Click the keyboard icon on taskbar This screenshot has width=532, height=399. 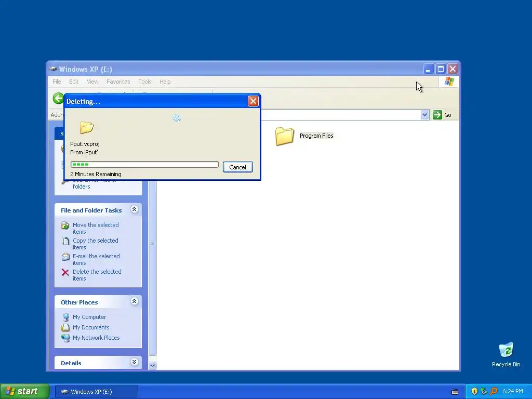(x=455, y=392)
